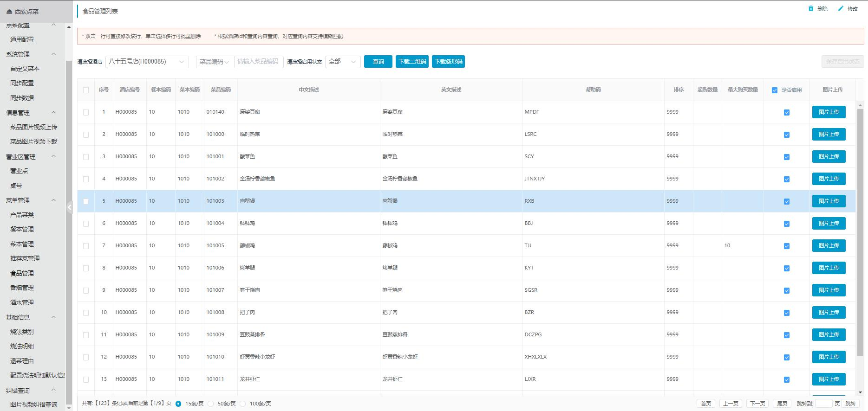Open the 请选择酒店 hotel dropdown
868x411 pixels.
pos(147,62)
